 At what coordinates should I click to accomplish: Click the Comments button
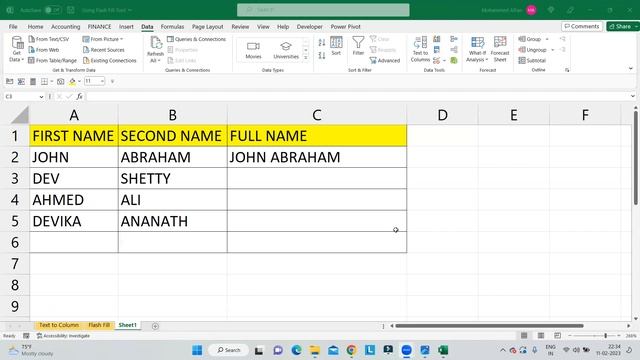pos(582,26)
